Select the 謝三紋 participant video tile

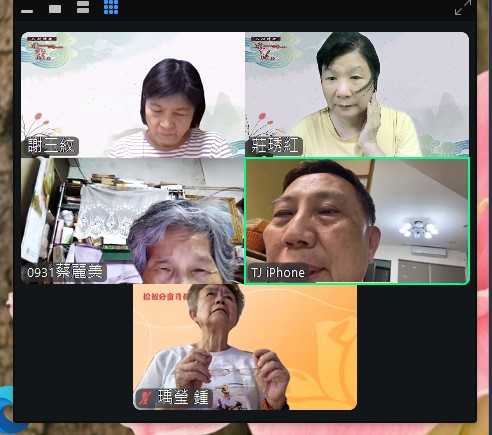133,95
